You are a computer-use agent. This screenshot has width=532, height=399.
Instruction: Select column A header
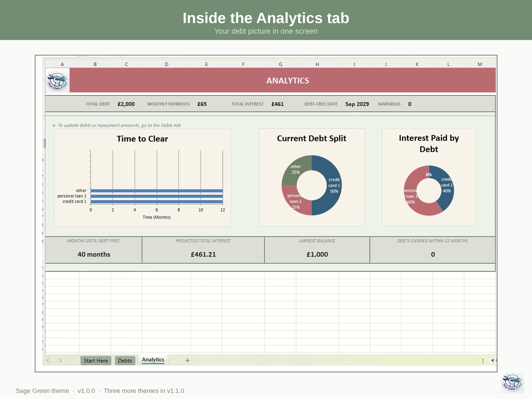tap(62, 64)
